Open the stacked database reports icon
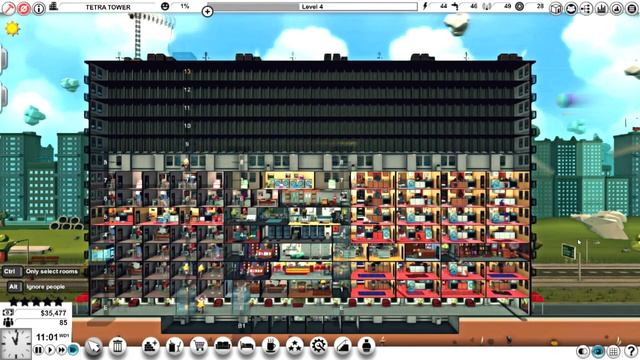The width and height of the screenshot is (640, 360). 631,9
